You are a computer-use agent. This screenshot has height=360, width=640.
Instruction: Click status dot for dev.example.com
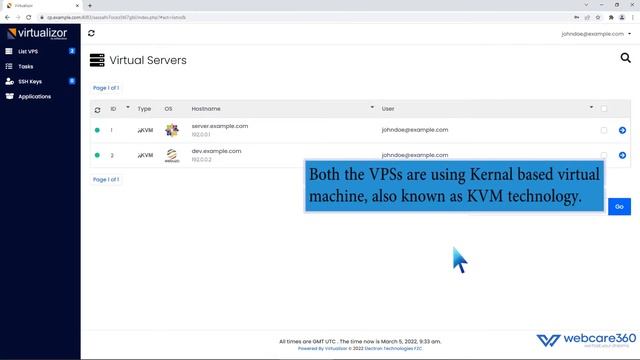click(97, 155)
